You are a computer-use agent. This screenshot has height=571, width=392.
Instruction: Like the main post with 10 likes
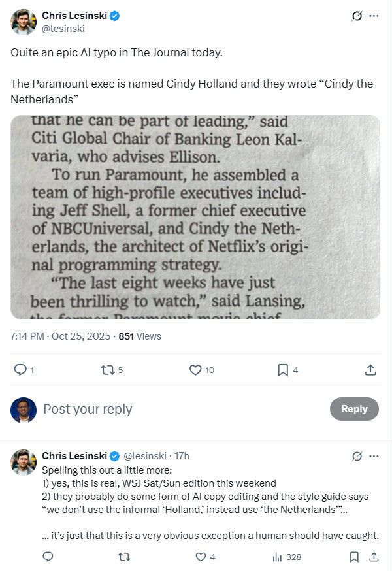click(195, 370)
